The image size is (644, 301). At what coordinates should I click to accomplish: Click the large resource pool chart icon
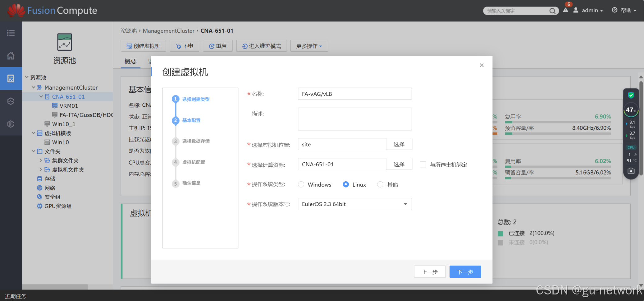(65, 42)
